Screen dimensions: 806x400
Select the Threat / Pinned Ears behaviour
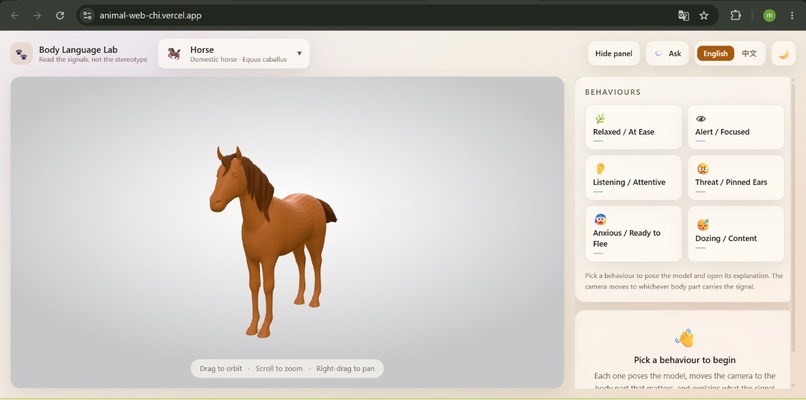[x=736, y=177]
